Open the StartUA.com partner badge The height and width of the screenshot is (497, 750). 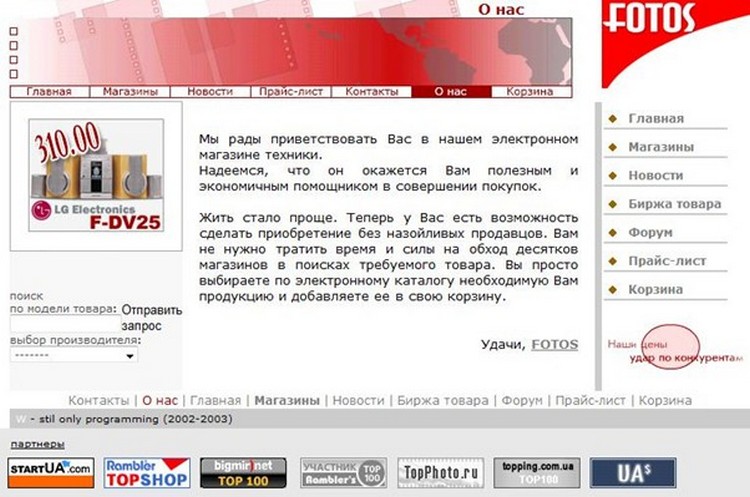[x=51, y=471]
